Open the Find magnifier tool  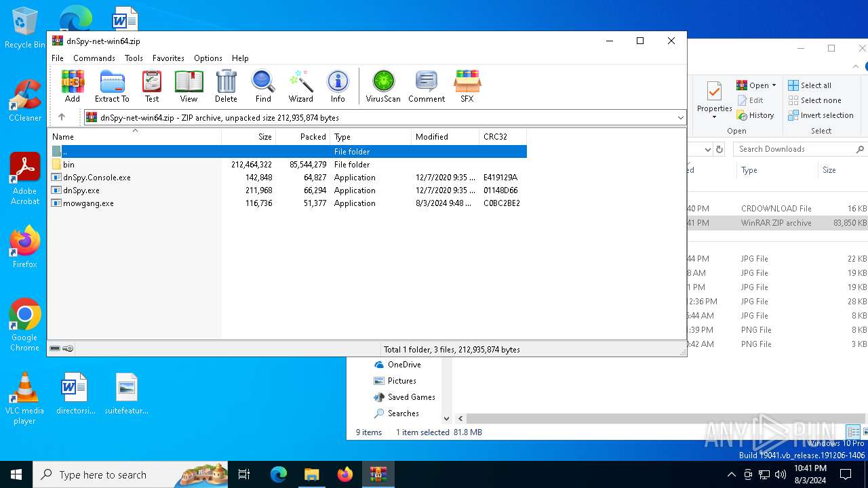point(263,86)
